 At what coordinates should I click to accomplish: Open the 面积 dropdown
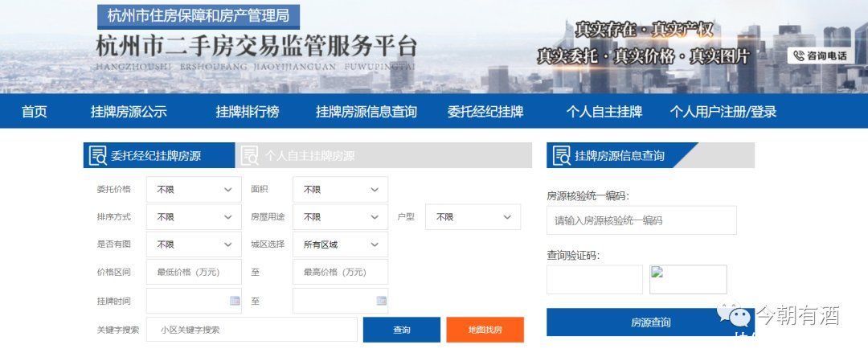pyautogui.click(x=340, y=190)
